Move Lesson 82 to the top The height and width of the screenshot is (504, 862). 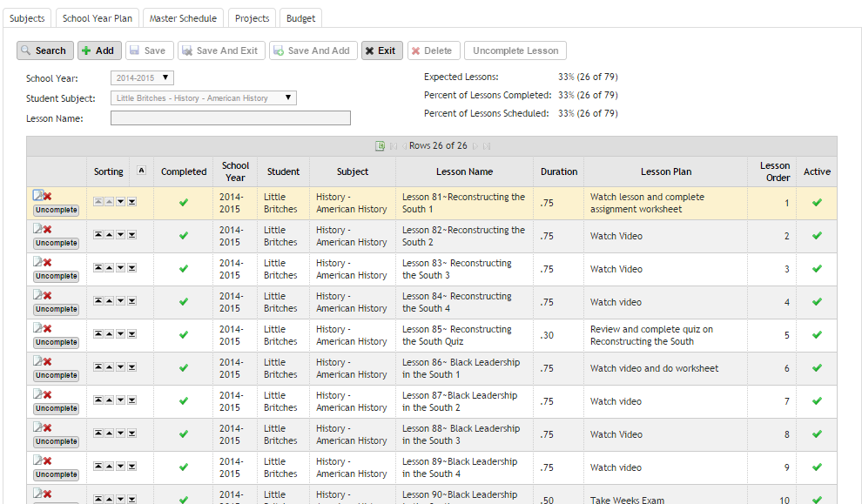(x=98, y=235)
